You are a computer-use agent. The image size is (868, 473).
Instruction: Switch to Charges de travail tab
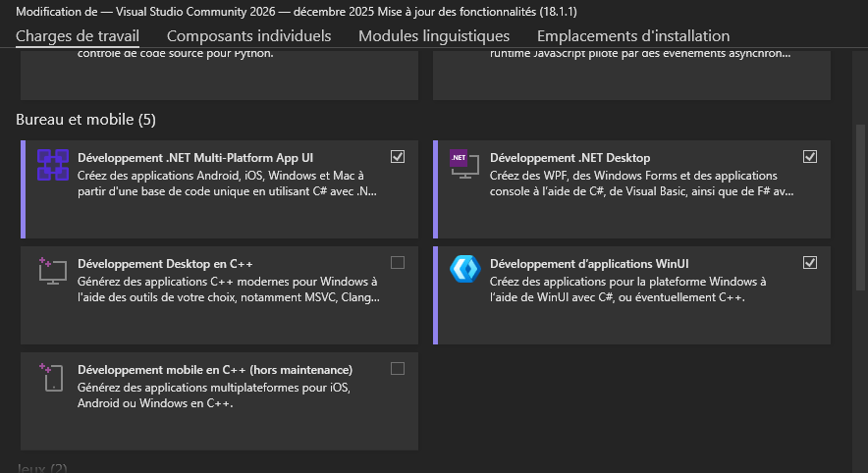(x=78, y=36)
